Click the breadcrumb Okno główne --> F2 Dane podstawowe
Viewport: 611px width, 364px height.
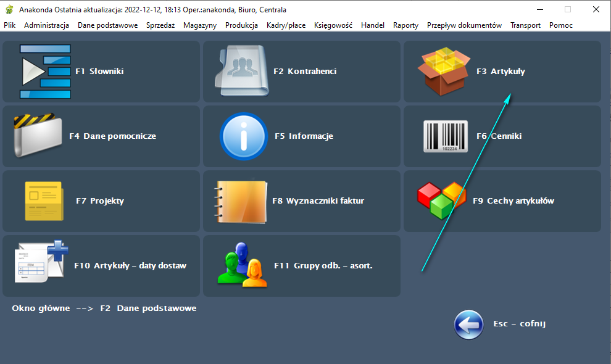(x=104, y=308)
